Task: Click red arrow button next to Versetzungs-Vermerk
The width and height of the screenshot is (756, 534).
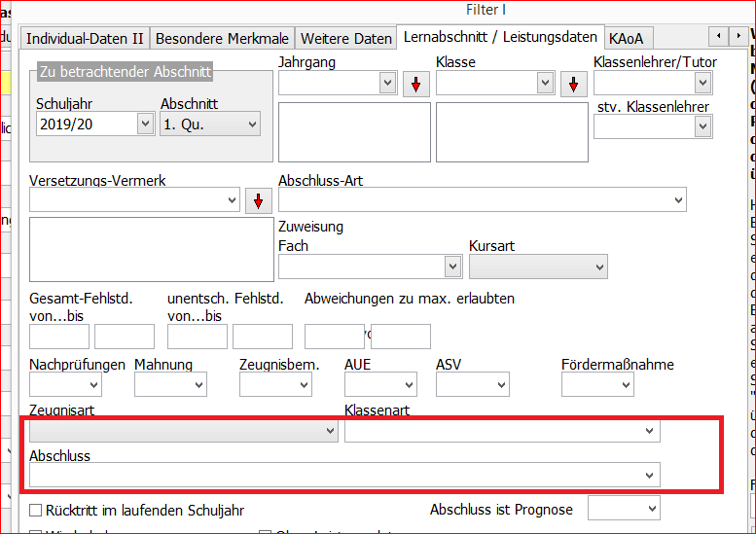Action: [259, 200]
